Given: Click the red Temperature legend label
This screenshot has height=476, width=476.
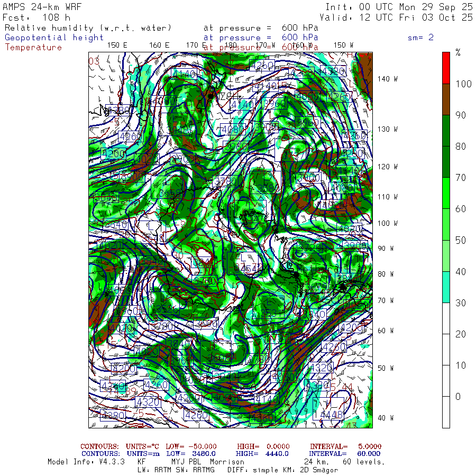Looking at the screenshot, I should [x=33, y=48].
